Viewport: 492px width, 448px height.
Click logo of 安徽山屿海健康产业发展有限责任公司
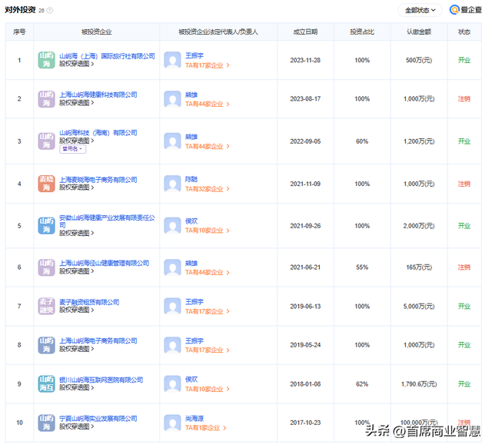tap(46, 226)
